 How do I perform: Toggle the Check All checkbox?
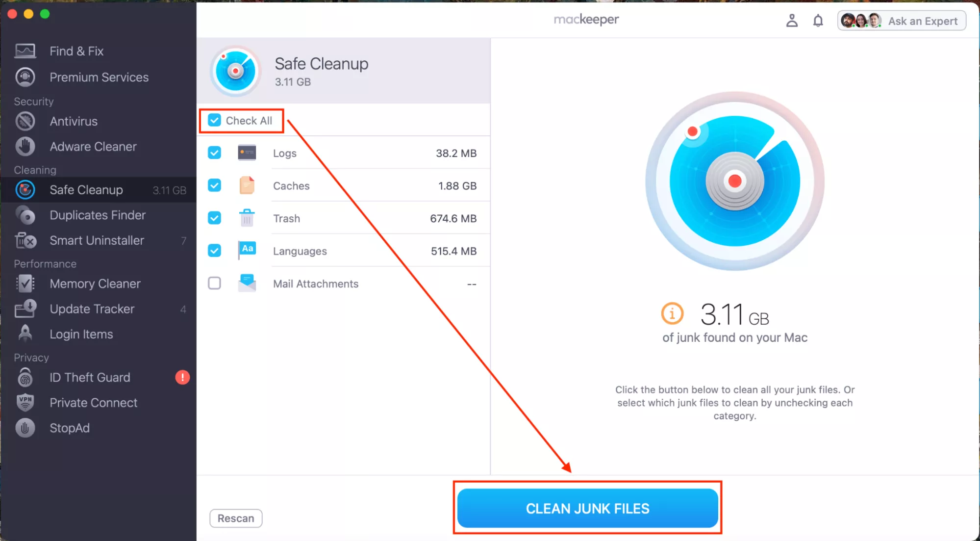[x=214, y=120]
